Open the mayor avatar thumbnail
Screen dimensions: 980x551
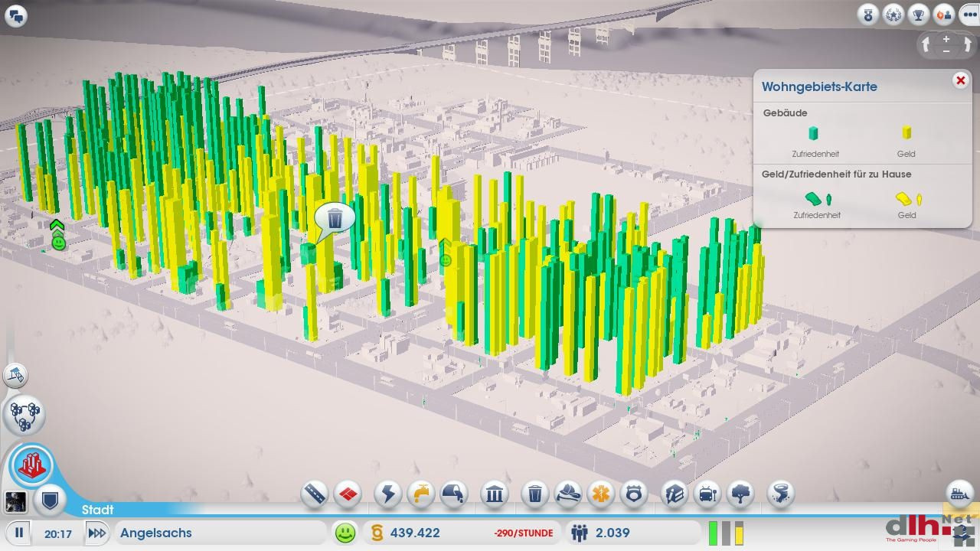point(15,502)
